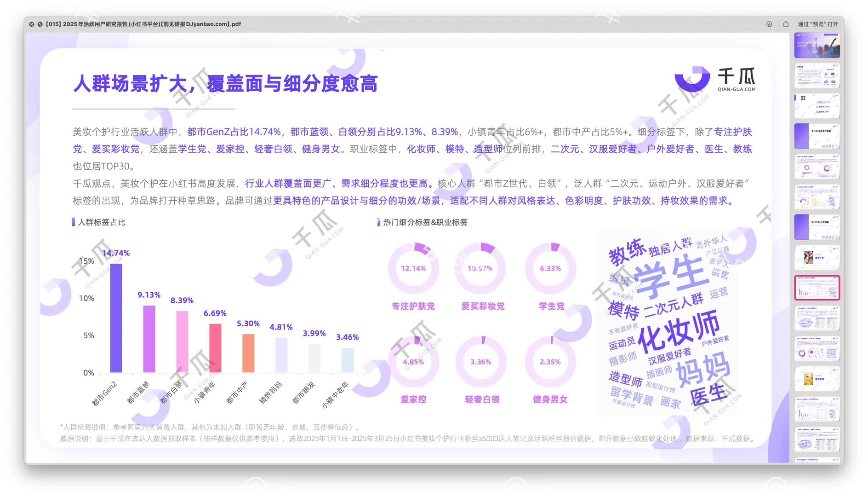Screen dimensions: 868x497
Task: Open the 前言 foreword page thumbnail
Action: [817, 76]
